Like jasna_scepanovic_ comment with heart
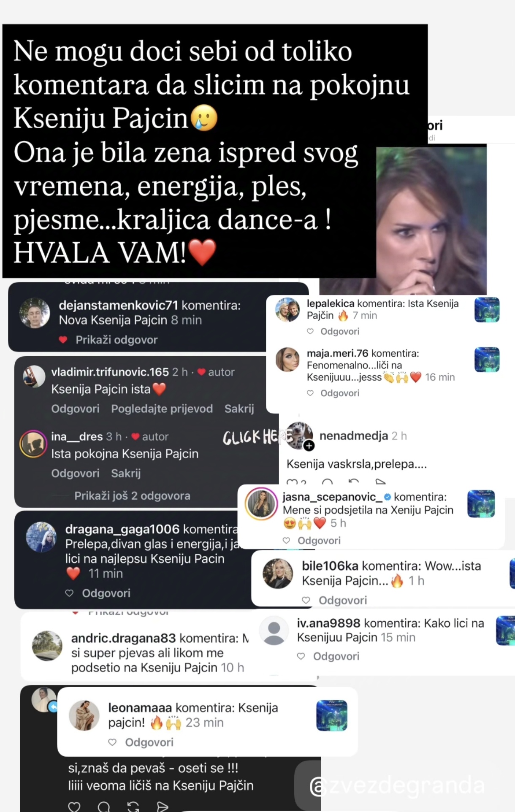This screenshot has height=812, width=515. pyautogui.click(x=286, y=541)
